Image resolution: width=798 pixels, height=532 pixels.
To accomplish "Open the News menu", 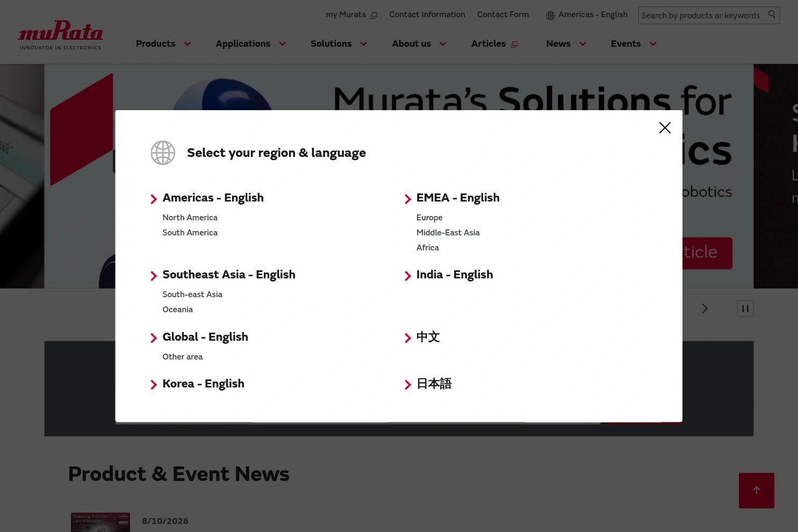I will (x=558, y=44).
